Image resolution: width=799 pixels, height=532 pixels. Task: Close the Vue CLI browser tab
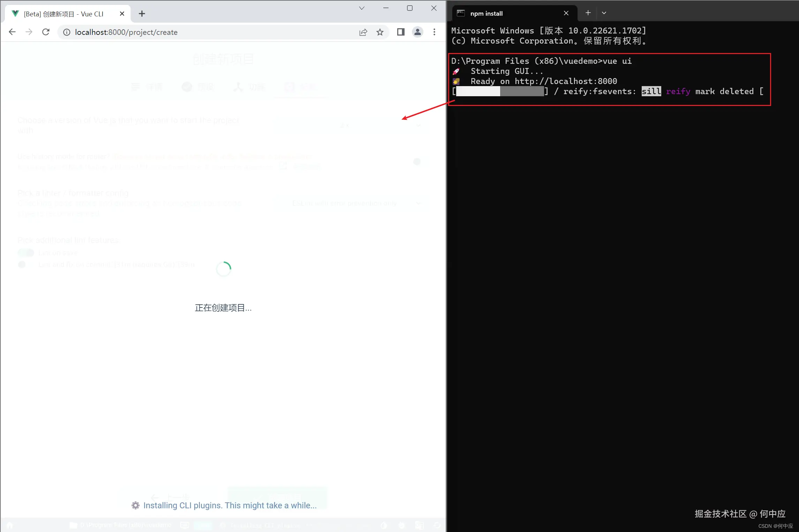click(x=122, y=14)
